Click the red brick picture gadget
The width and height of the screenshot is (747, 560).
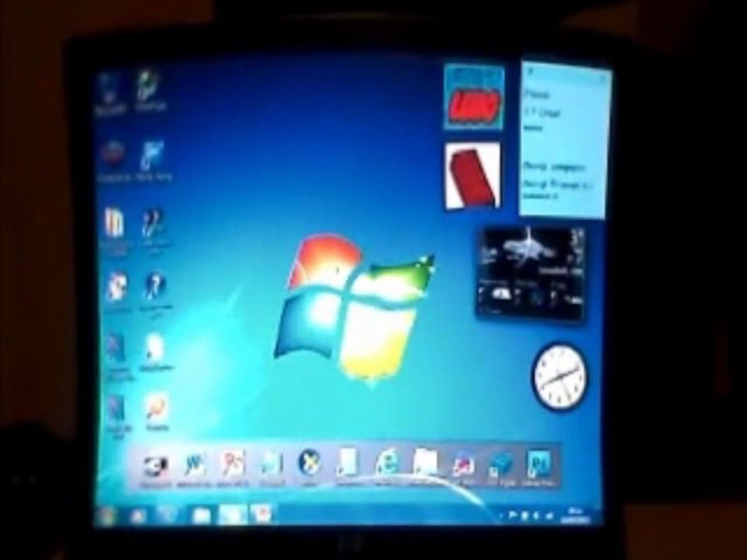(x=472, y=177)
